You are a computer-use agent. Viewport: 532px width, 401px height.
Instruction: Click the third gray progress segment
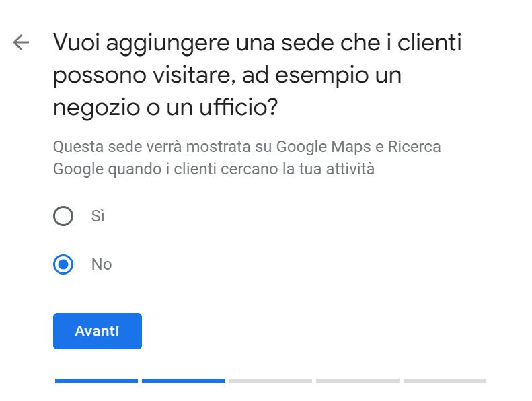[271, 381]
